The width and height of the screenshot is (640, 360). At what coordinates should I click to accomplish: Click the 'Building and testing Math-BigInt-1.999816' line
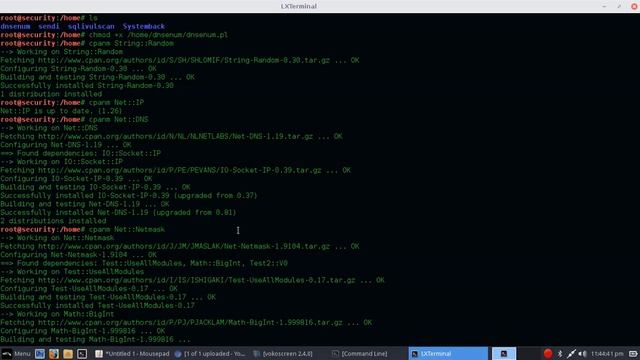95,340
